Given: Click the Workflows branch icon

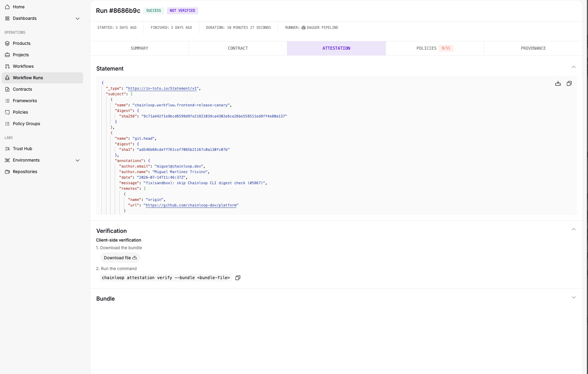Looking at the screenshot, I should click(x=7, y=66).
